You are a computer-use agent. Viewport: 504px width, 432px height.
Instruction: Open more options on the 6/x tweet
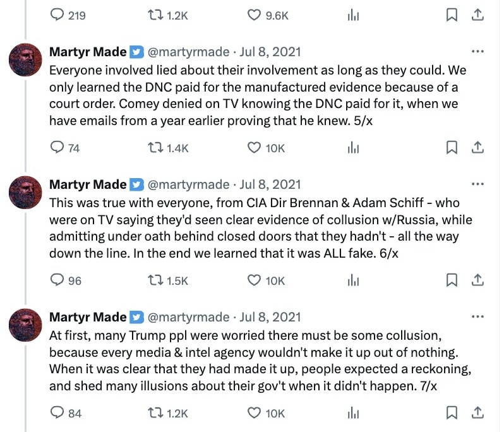click(x=478, y=184)
